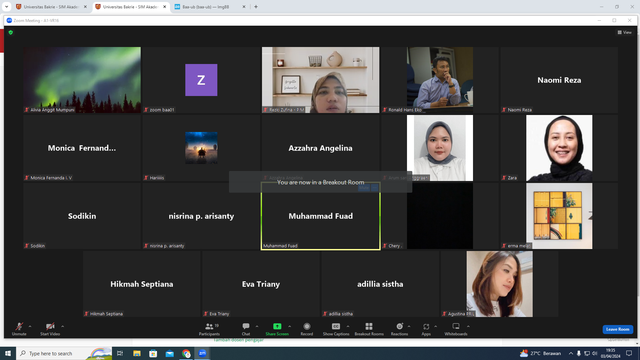The image size is (640, 360).
Task: Select the nisrina p. arisanty tile
Action: tap(201, 216)
